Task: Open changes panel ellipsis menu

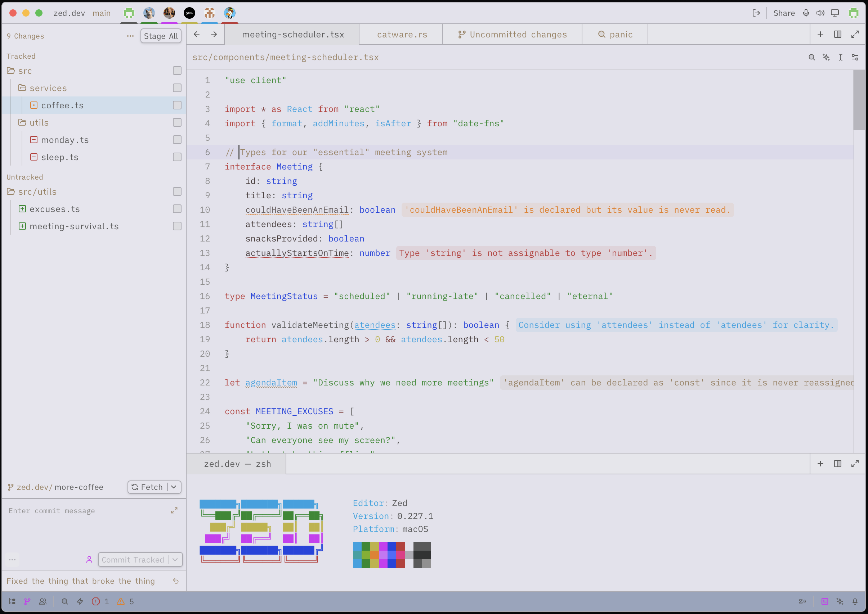Action: 130,36
